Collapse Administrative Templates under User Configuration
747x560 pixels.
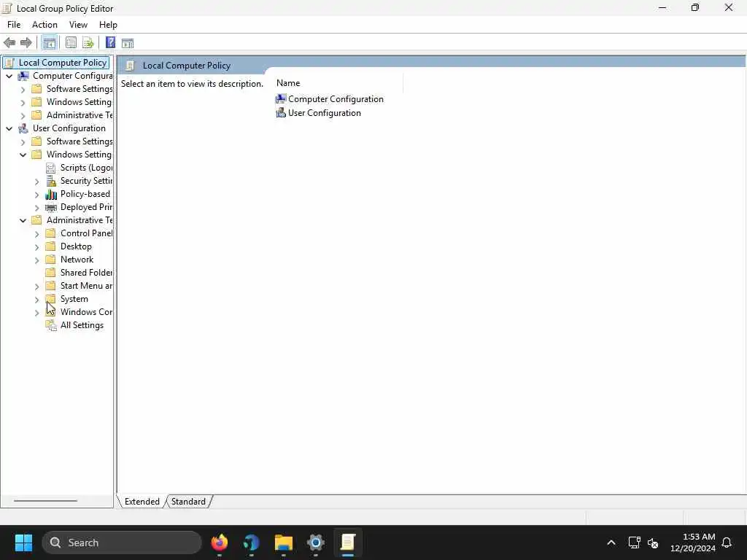click(x=23, y=220)
